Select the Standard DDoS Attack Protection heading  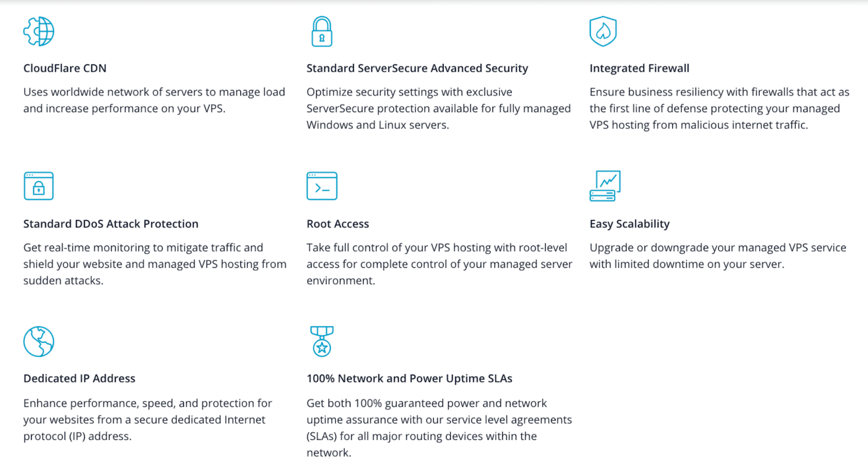click(x=111, y=224)
